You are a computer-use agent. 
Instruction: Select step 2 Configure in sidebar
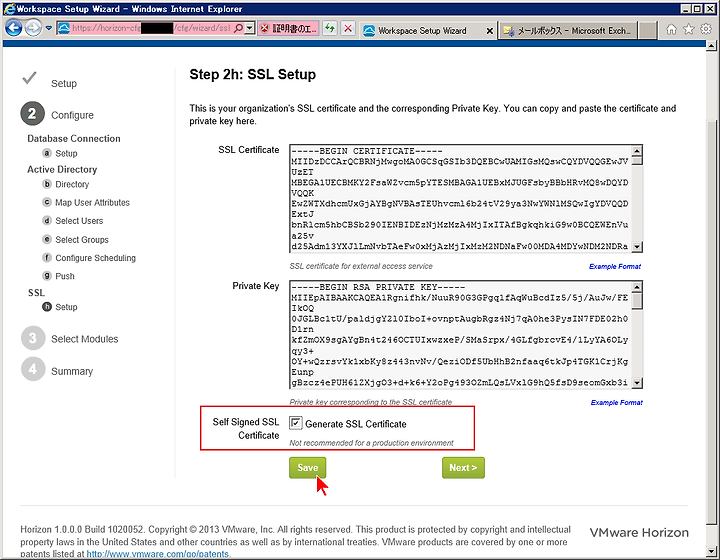tap(57, 114)
